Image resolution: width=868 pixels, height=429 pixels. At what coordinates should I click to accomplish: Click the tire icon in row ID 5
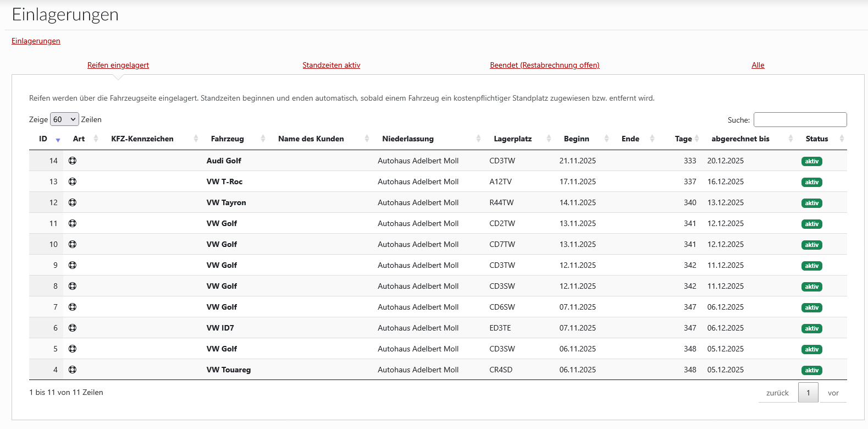(73, 349)
